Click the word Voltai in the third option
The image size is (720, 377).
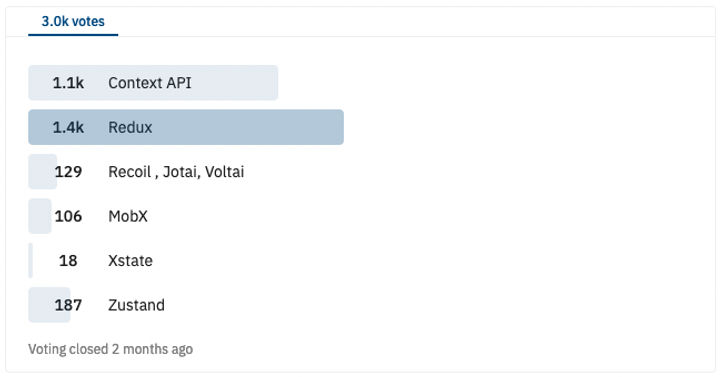[225, 172]
